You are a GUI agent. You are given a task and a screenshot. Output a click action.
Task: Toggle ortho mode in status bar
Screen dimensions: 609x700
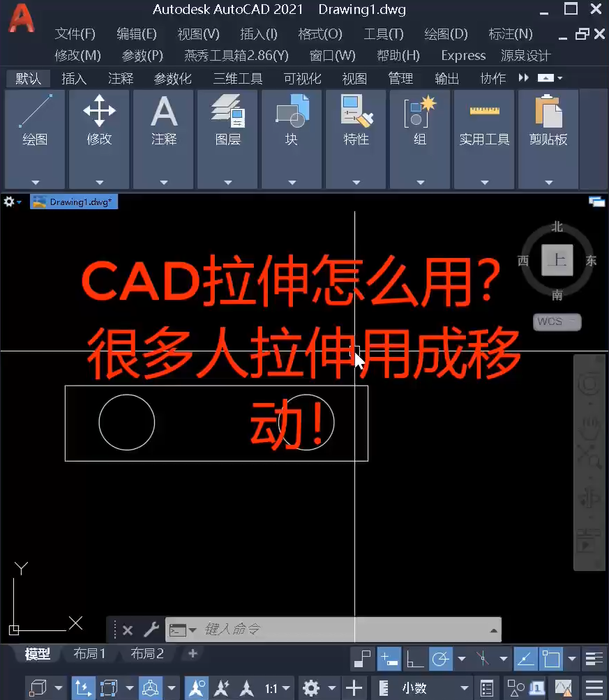point(414,659)
